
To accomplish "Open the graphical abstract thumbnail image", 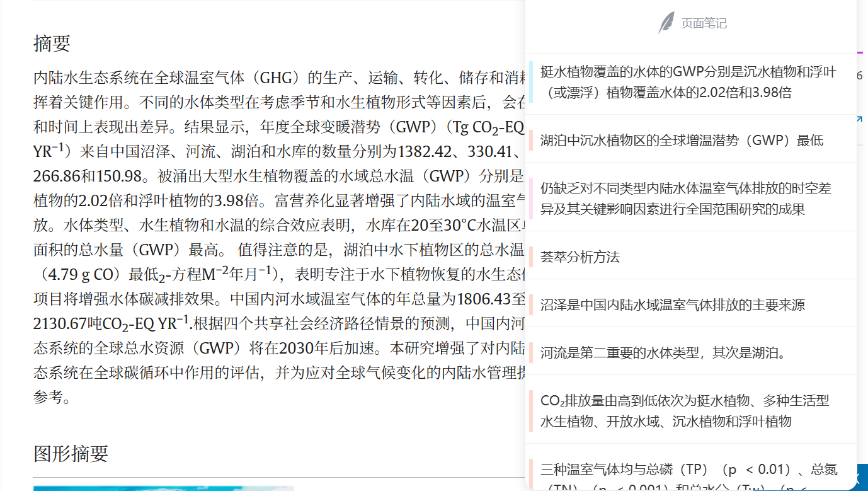I will (x=163, y=488).
